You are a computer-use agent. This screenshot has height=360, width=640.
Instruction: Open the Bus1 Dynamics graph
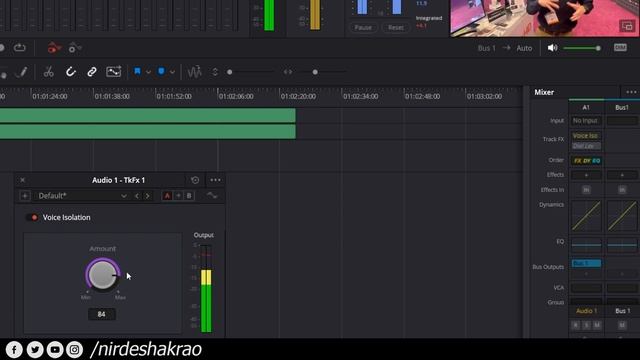pos(622,216)
